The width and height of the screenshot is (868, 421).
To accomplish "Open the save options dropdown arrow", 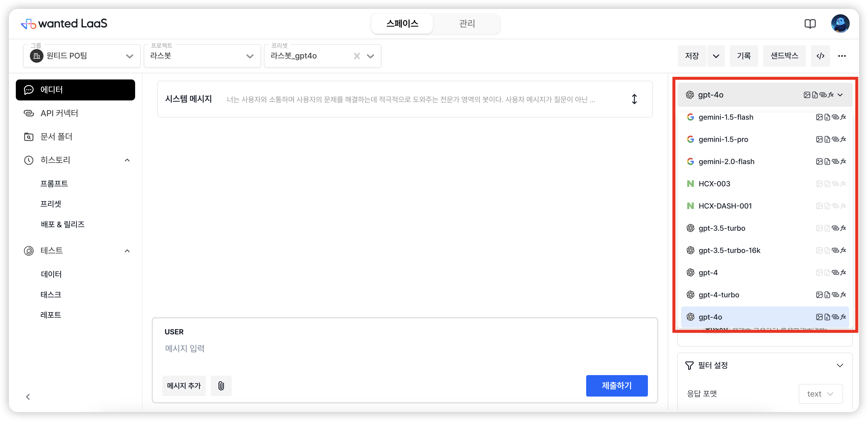I will pos(716,56).
